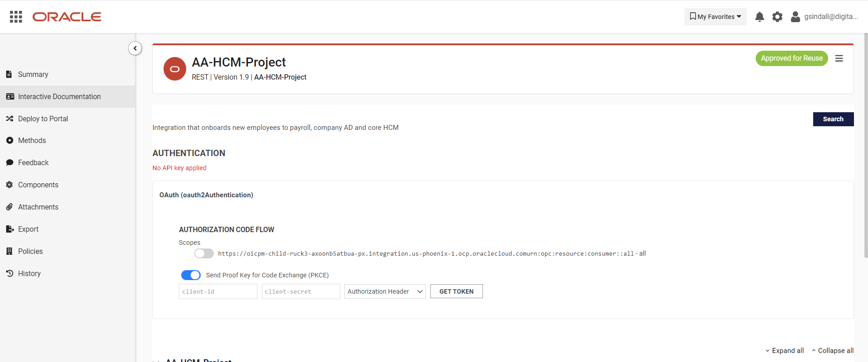
Task: Focus the client-id field
Action: point(218,291)
